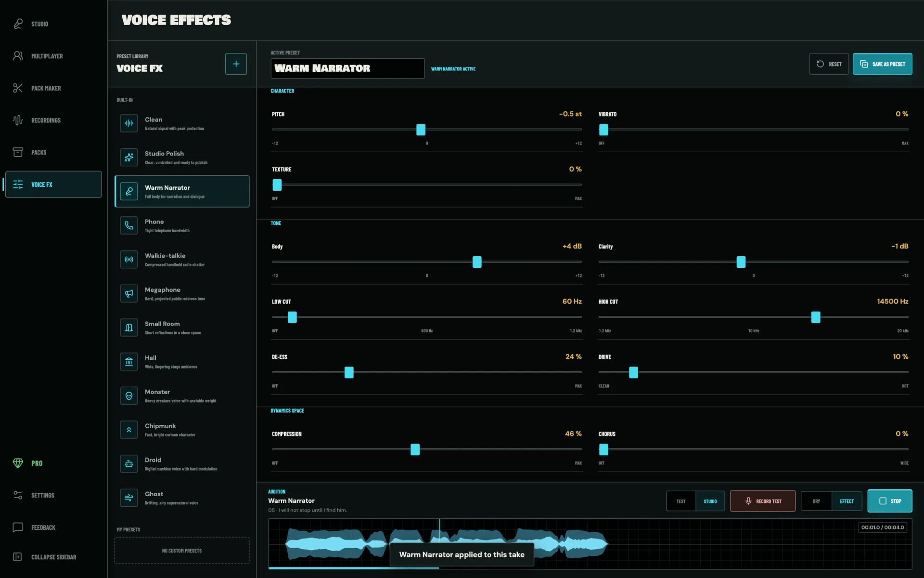The width and height of the screenshot is (924, 578).
Task: Select the Droid preset icon
Action: click(129, 464)
